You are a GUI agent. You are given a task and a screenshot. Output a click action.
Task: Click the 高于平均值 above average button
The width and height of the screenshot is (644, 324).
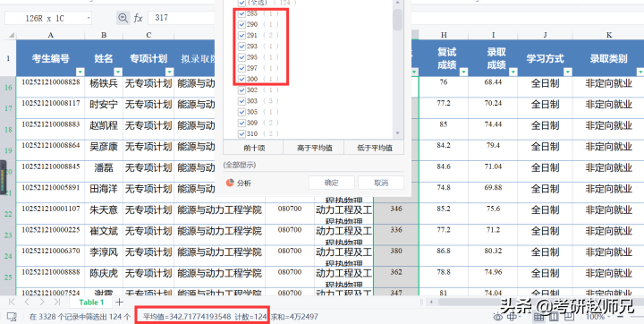pyautogui.click(x=314, y=148)
